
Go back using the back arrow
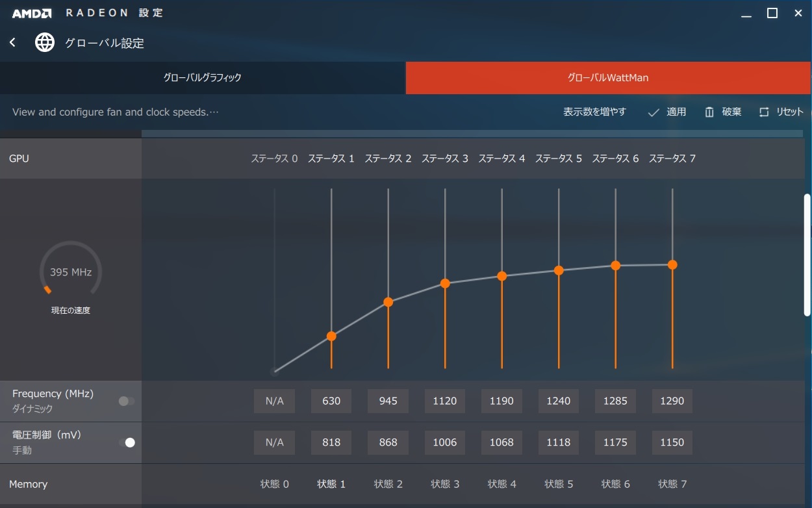12,42
